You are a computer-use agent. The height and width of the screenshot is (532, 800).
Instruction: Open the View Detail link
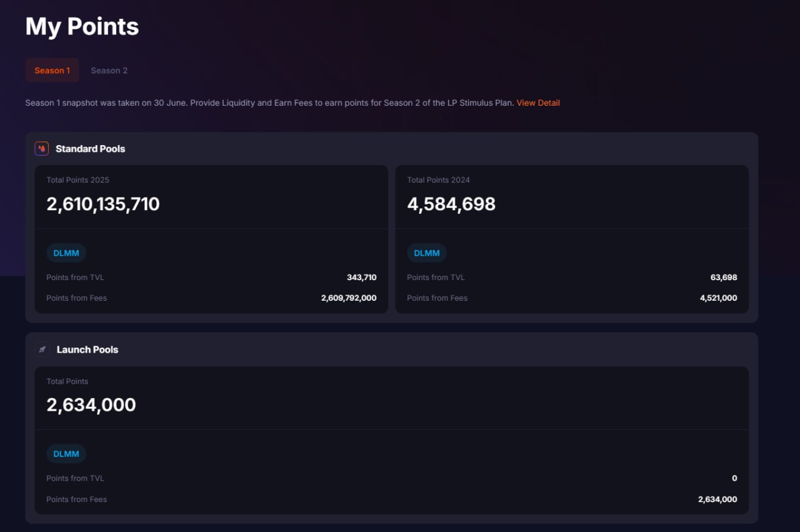click(538, 103)
